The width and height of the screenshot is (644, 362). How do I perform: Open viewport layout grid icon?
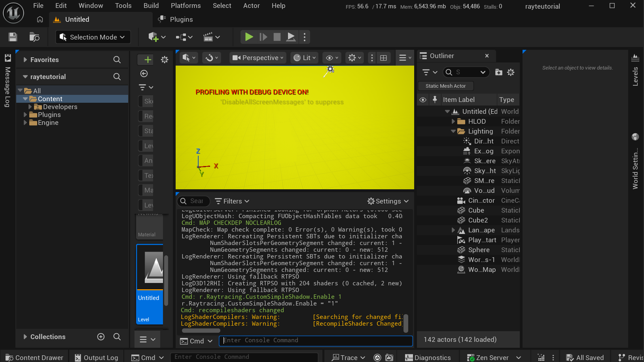pos(383,58)
